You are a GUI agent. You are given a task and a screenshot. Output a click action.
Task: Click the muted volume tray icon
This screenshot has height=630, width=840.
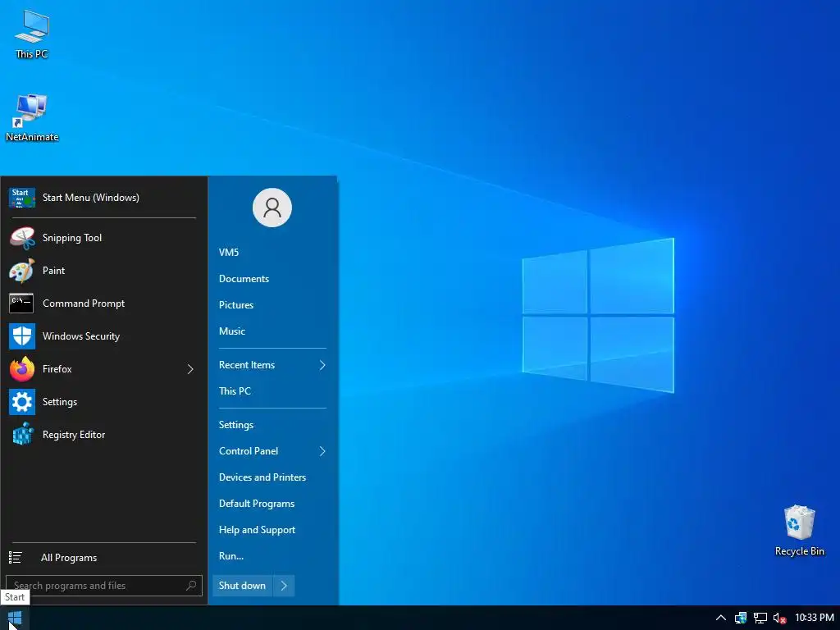[x=779, y=619]
